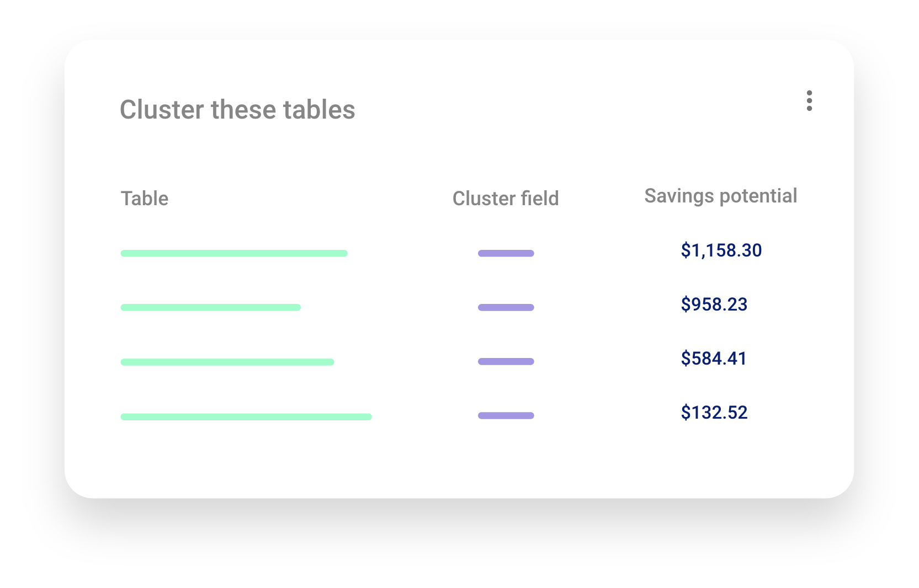Select the first green table name bar
This screenshot has height=588, width=919.
234,253
